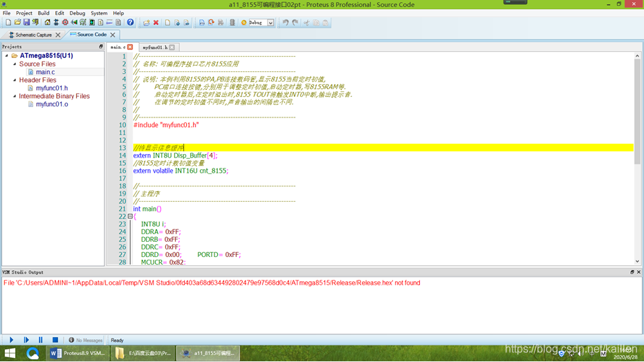Close the myfunc01.h editor tab
Viewport: 644px width, 362px height.
[172, 47]
